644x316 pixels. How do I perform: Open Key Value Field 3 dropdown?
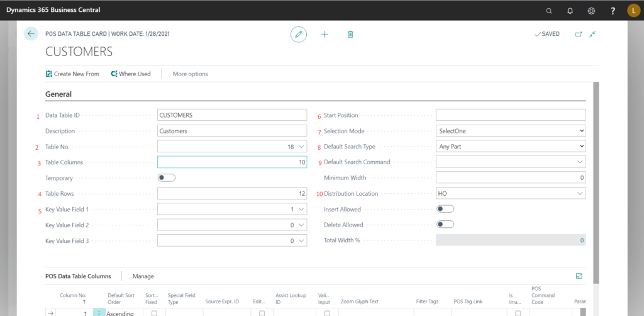coord(301,240)
